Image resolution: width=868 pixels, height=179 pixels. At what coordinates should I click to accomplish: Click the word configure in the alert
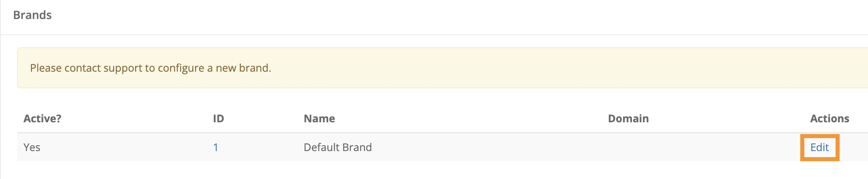181,68
